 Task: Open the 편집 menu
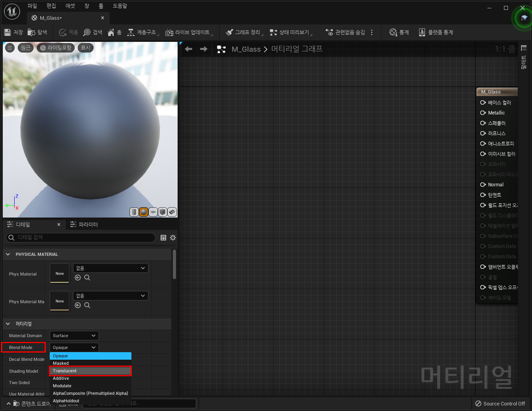(51, 6)
